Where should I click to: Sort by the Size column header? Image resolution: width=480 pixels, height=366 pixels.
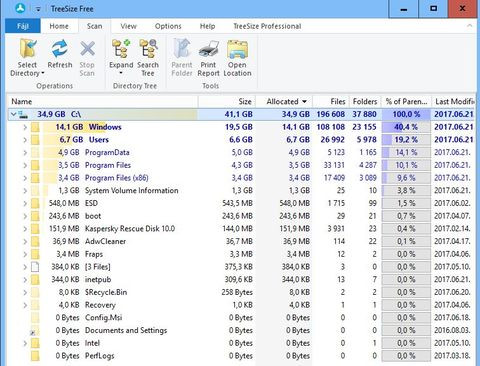tap(227, 101)
